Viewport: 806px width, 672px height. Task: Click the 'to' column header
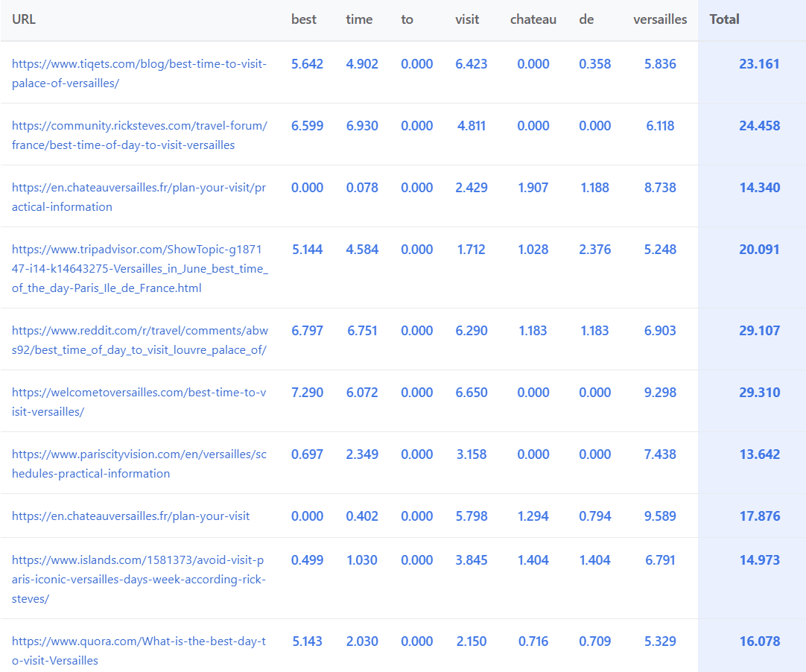pyautogui.click(x=407, y=19)
